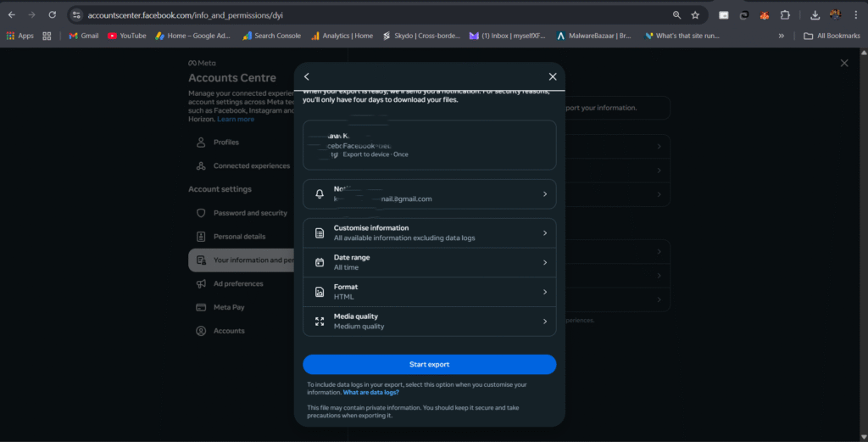Open Chrome three-dot menu
The width and height of the screenshot is (868, 442).
(856, 15)
